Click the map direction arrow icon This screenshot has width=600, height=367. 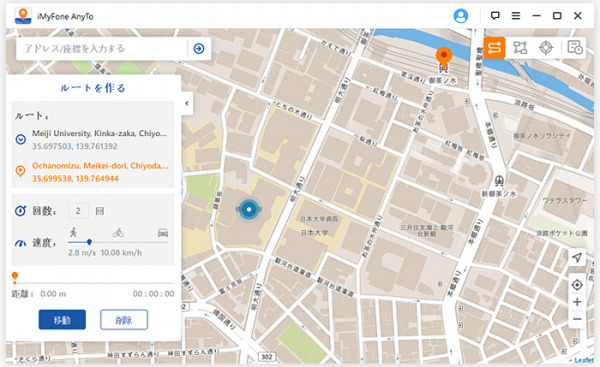pyautogui.click(x=577, y=257)
